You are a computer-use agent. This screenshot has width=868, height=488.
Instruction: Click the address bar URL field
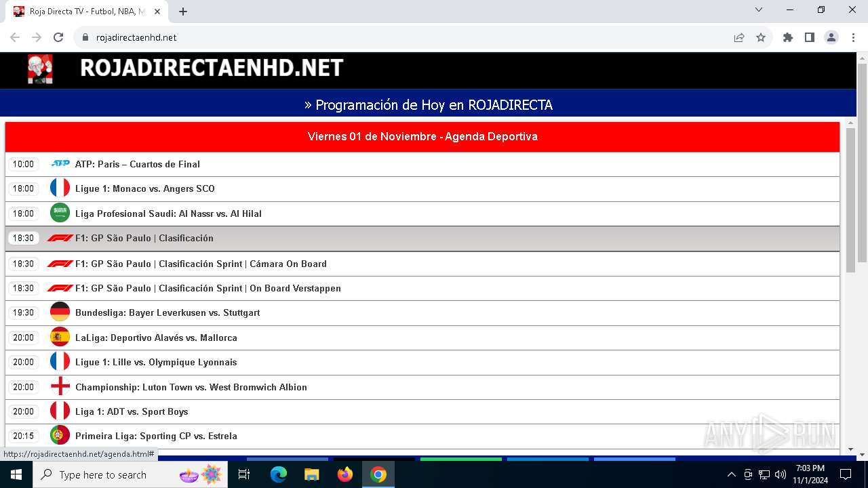click(407, 37)
